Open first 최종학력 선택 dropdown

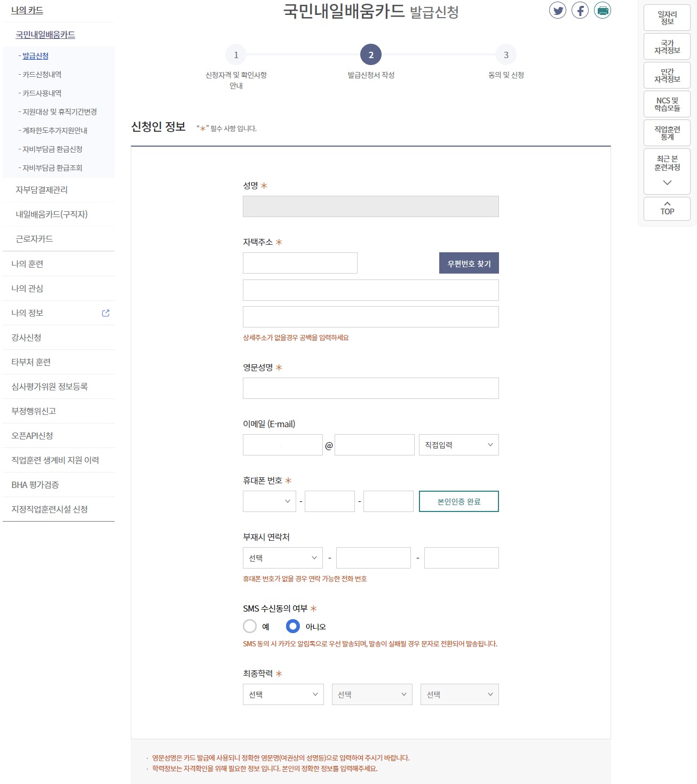(x=283, y=694)
